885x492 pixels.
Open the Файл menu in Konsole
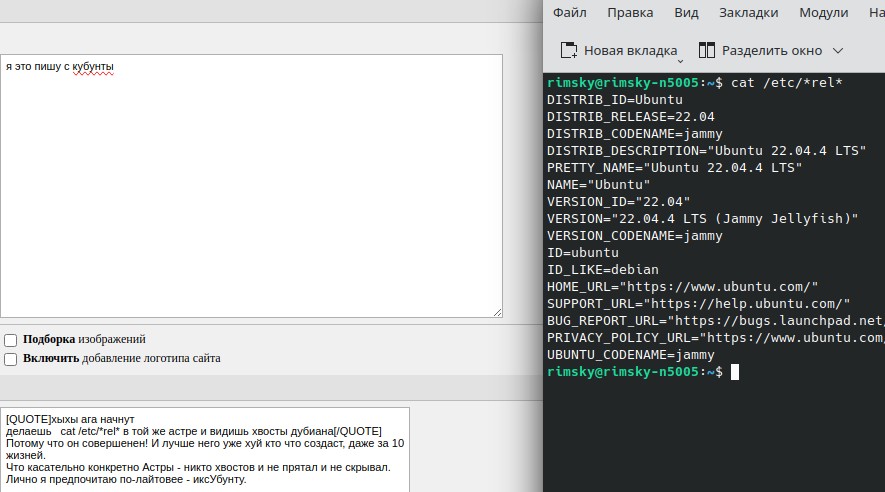click(x=569, y=12)
